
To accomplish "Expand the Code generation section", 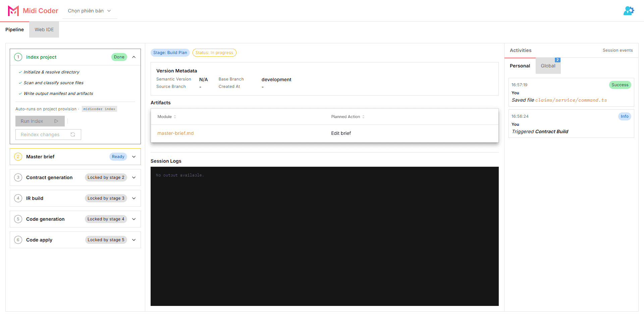I will tap(134, 219).
